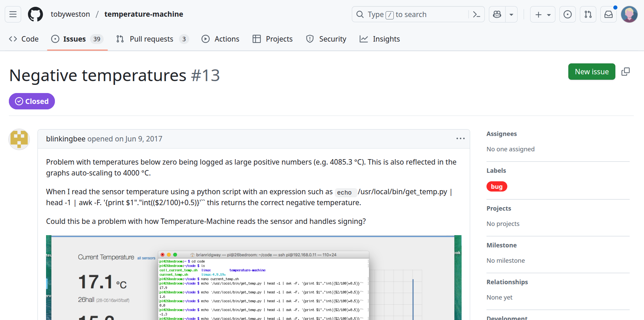Viewport: 644px width, 320px height.
Task: Open the issues inbox icon in header
Action: pyautogui.click(x=568, y=14)
